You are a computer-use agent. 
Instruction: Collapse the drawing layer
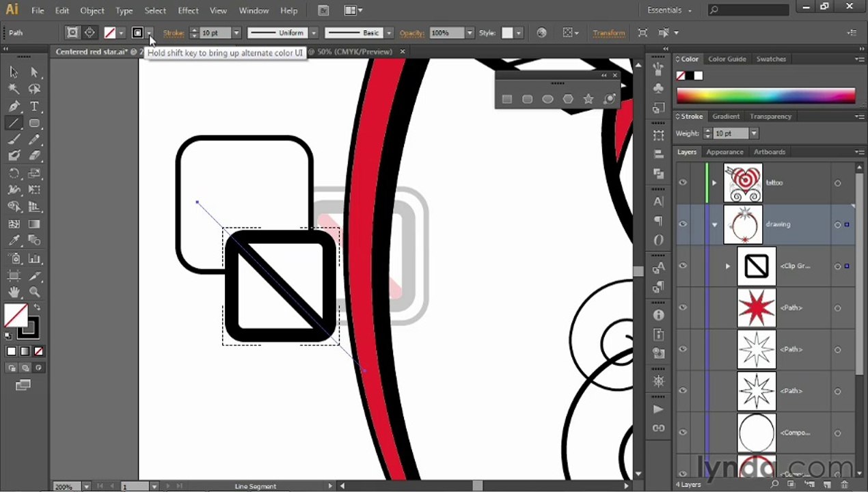coord(714,224)
